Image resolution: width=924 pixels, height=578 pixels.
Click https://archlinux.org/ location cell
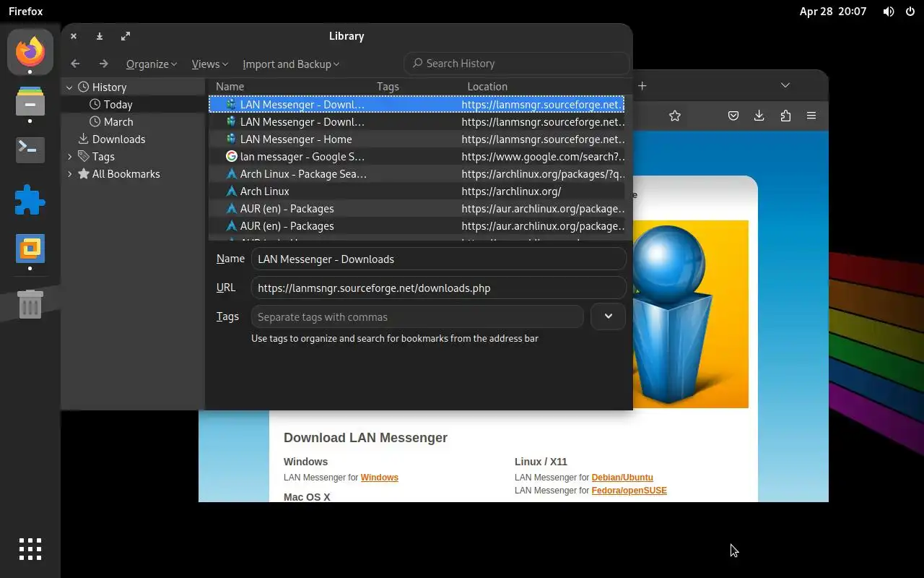click(x=511, y=191)
